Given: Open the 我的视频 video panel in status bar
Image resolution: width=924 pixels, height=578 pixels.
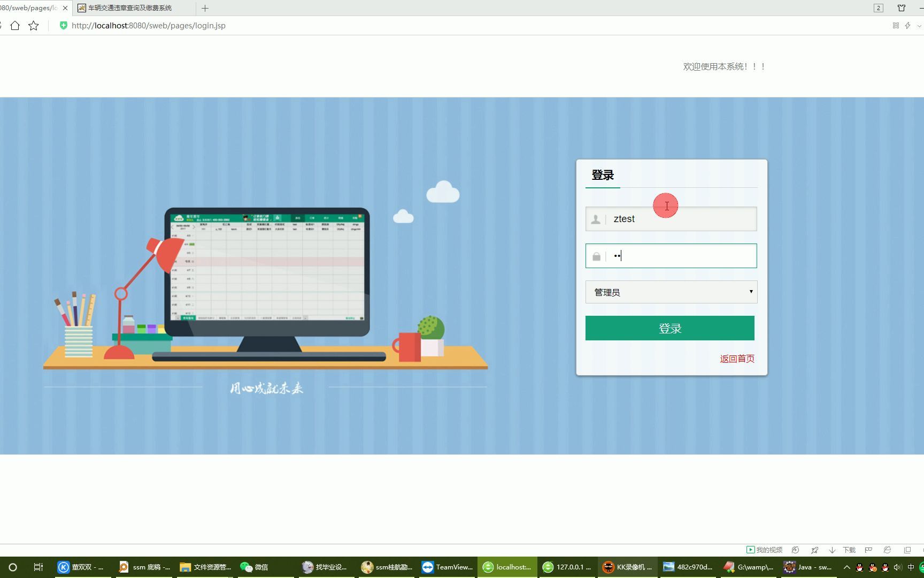Looking at the screenshot, I should pyautogui.click(x=765, y=550).
